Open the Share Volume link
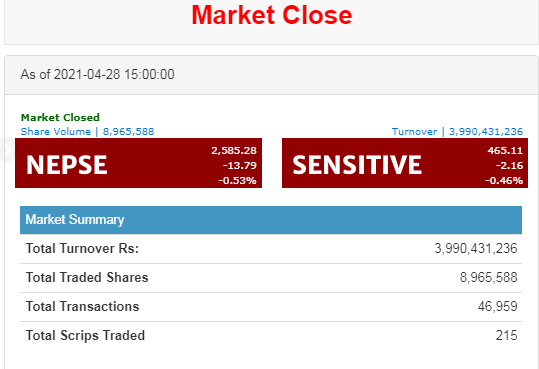Screen dimensions: 539x369 pos(87,131)
